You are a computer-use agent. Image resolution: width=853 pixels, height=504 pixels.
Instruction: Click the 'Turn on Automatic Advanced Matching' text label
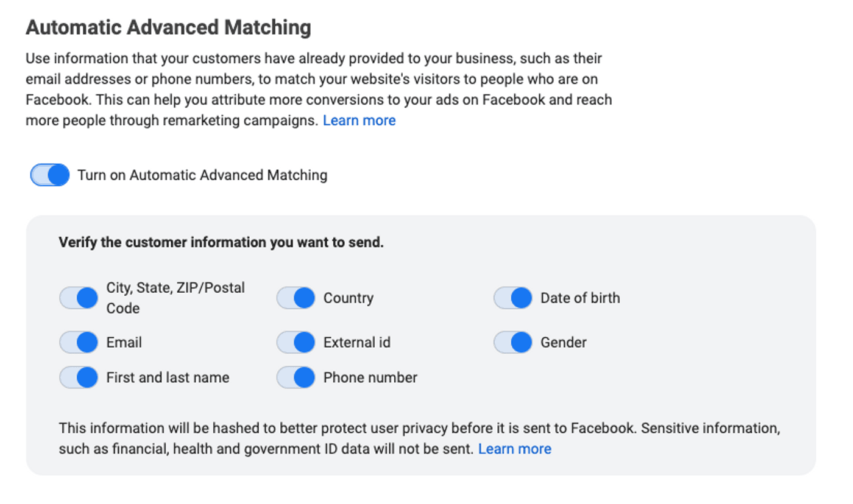(202, 175)
